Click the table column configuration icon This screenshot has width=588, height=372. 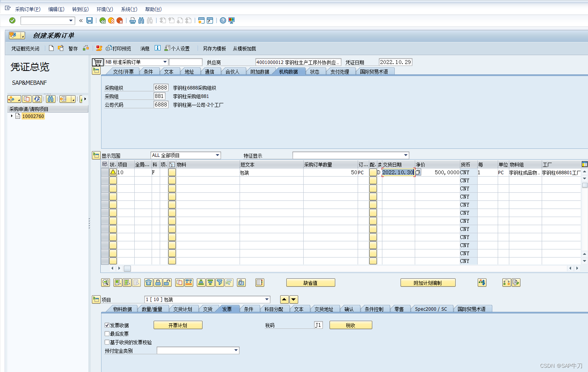tap(585, 164)
